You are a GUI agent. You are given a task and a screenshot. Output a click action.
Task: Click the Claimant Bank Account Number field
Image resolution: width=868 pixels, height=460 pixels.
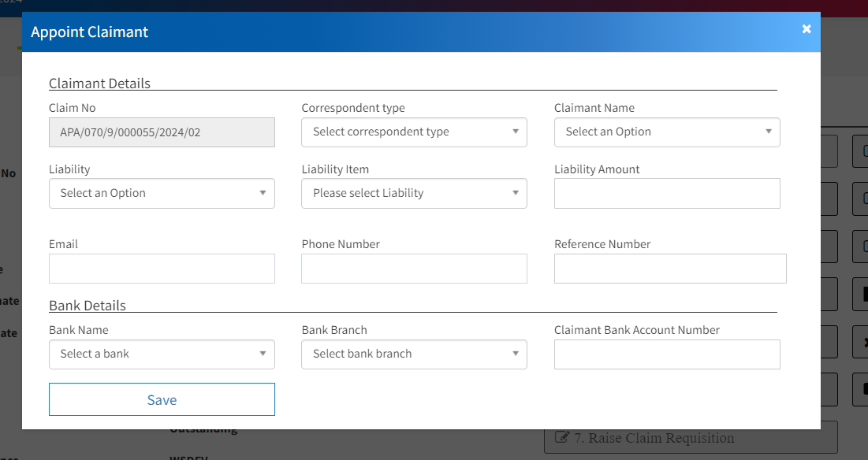tap(667, 354)
